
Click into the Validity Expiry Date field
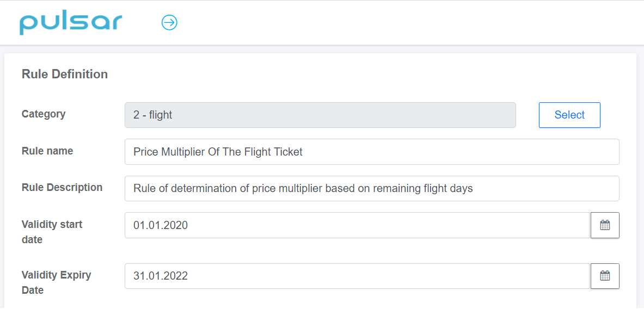(357, 276)
